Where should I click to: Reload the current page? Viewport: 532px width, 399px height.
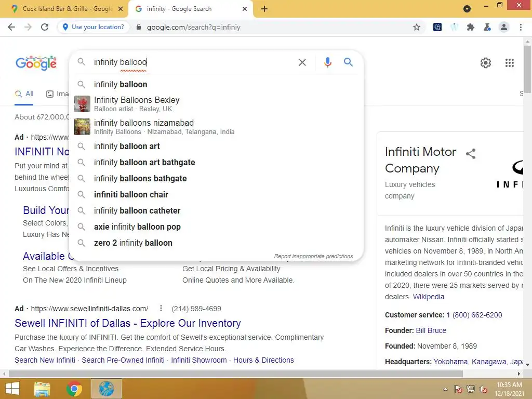pos(45,27)
